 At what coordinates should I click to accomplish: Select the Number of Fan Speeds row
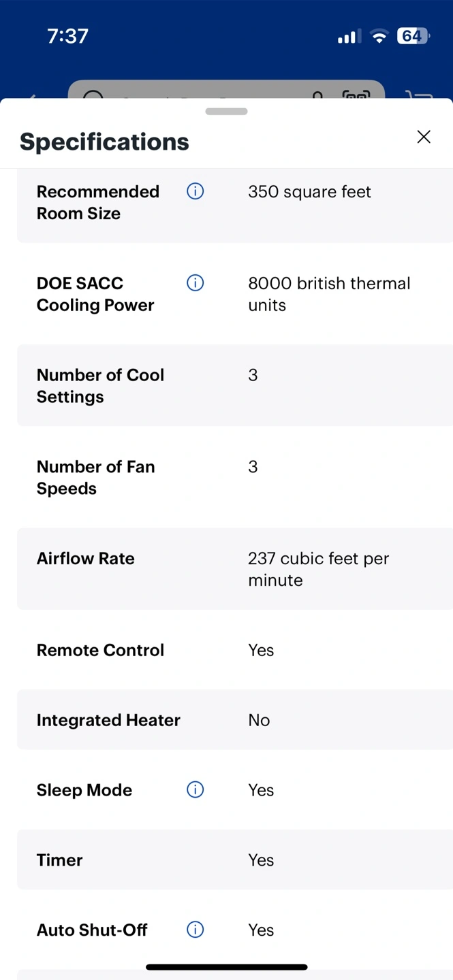click(x=235, y=477)
